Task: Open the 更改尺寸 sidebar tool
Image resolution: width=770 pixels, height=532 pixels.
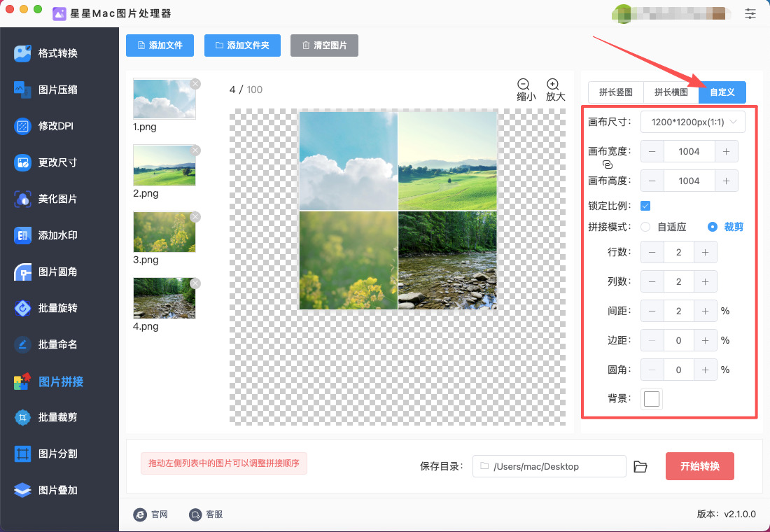Action: pos(45,162)
